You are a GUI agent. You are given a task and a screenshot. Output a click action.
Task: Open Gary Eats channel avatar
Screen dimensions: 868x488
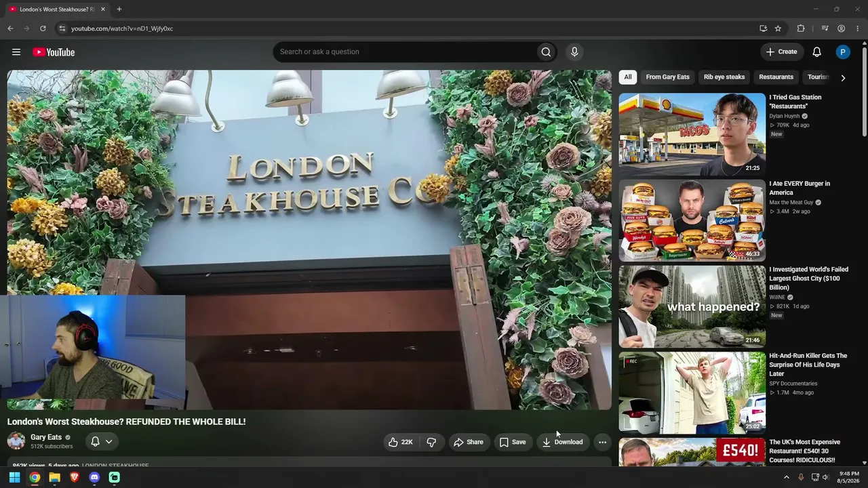click(16, 441)
